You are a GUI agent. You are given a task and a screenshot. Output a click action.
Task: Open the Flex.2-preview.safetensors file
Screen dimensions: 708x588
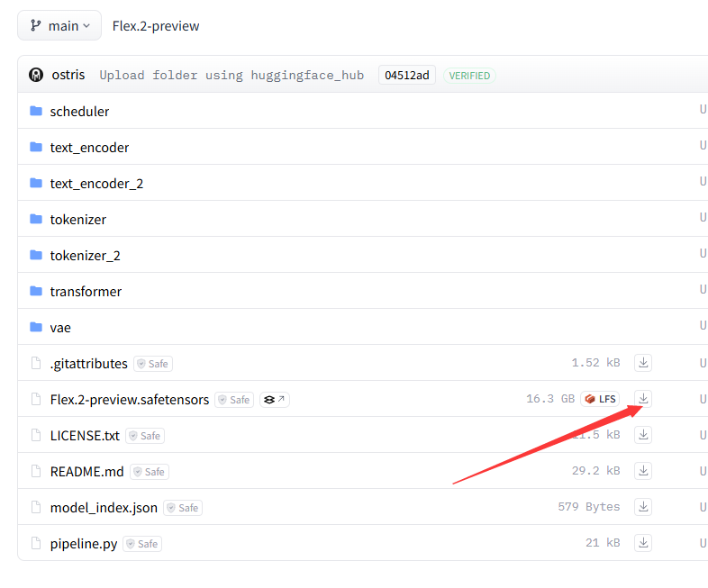coord(130,400)
